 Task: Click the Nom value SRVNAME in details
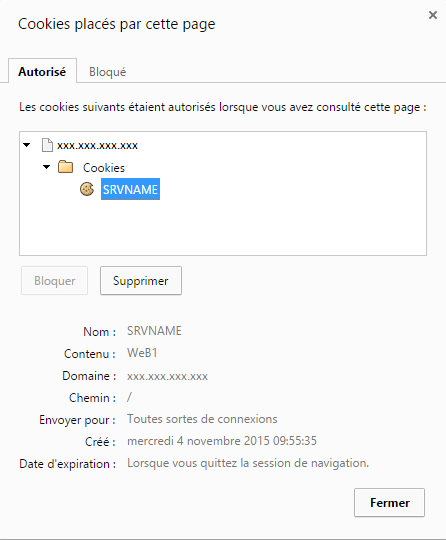(154, 331)
